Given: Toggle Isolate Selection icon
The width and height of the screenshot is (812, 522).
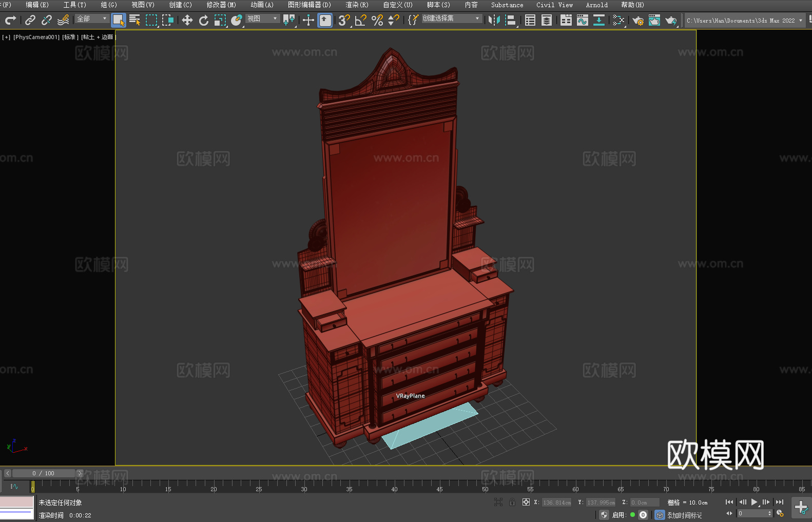Looking at the screenshot, I should pyautogui.click(x=498, y=502).
